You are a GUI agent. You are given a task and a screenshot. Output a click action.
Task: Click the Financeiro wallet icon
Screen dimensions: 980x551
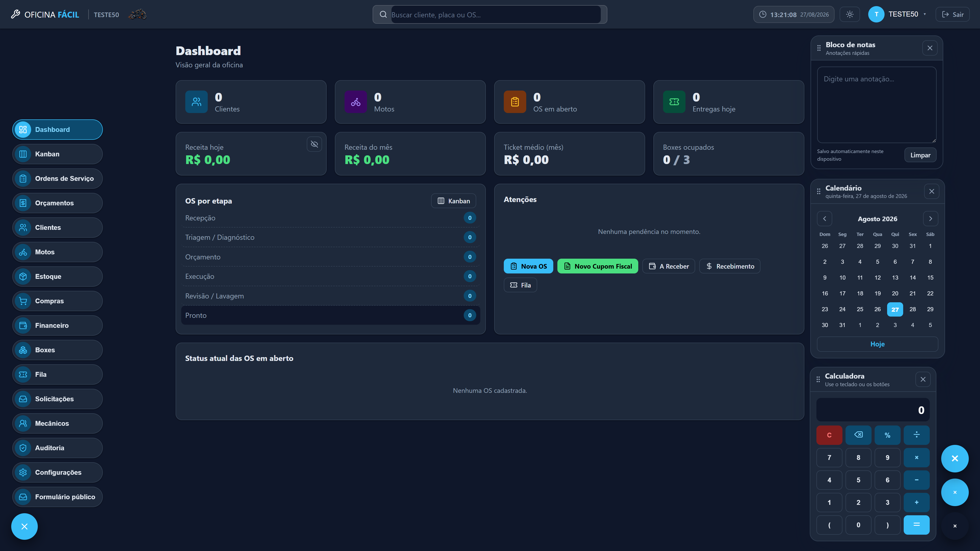point(23,325)
